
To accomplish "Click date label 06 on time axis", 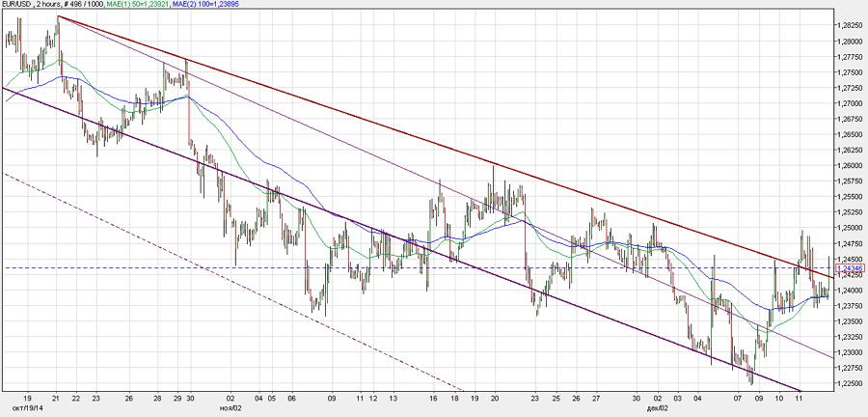I will point(291,398).
